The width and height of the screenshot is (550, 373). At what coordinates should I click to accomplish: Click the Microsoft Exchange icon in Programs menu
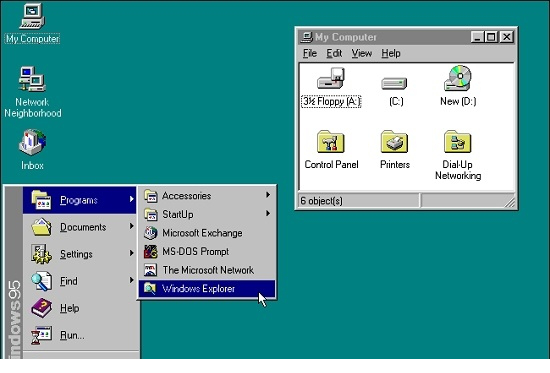pyautogui.click(x=150, y=233)
